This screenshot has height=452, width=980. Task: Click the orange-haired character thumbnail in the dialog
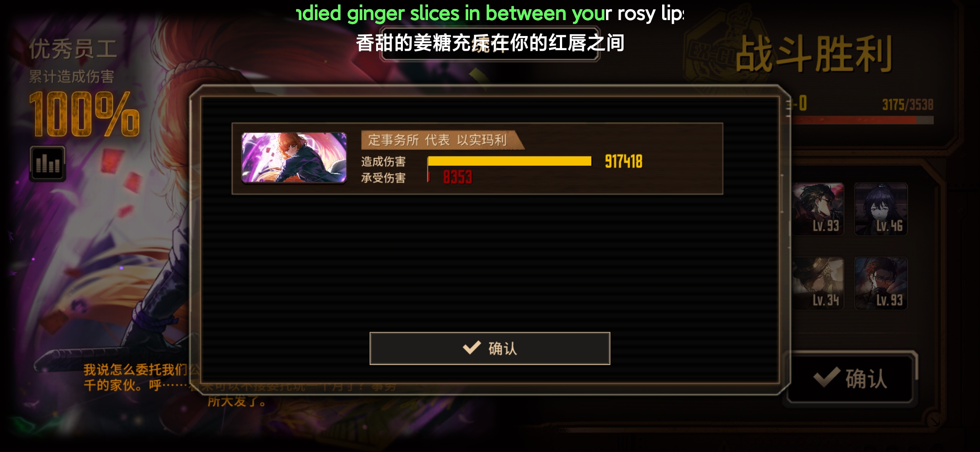294,158
